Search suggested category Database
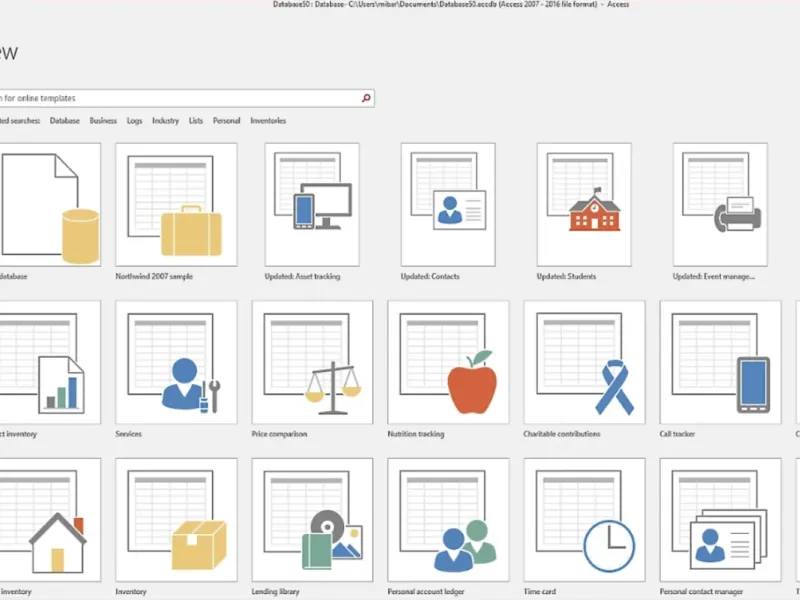The height and width of the screenshot is (600, 800). pos(65,121)
